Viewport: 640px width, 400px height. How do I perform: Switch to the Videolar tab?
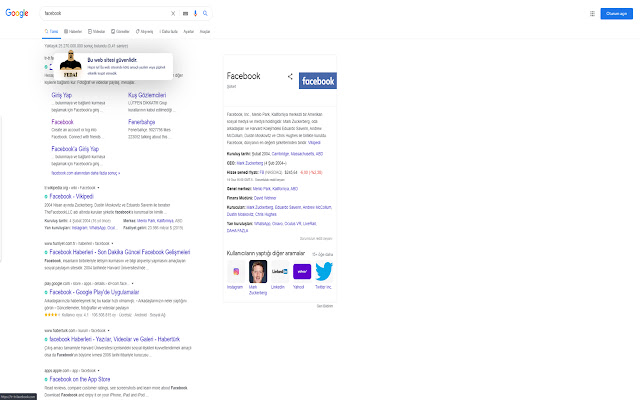pos(96,31)
